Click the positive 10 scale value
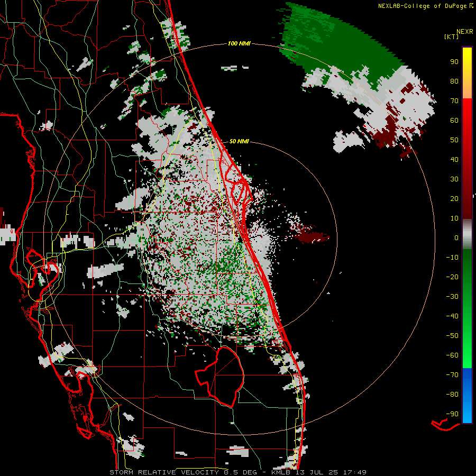476x476 pixels. [454, 218]
